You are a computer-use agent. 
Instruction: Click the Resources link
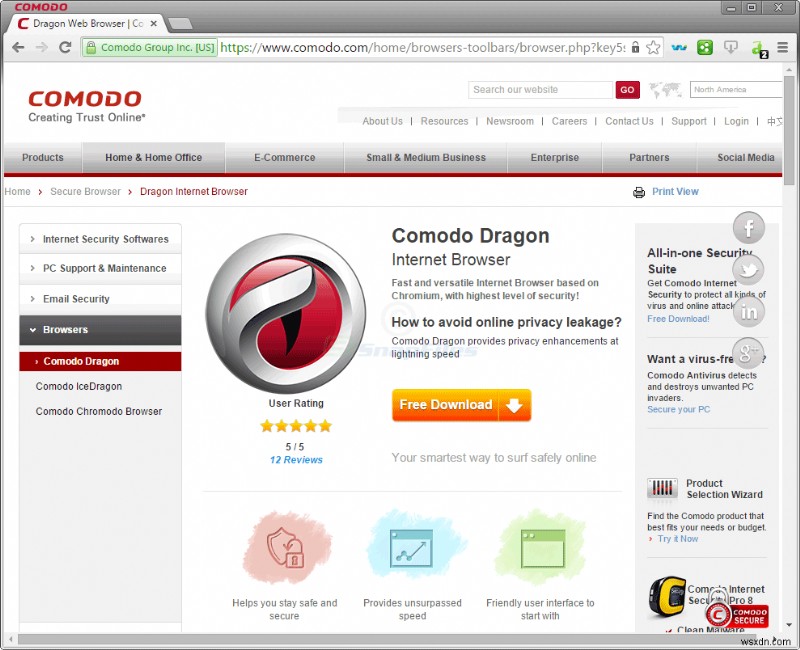coord(444,121)
